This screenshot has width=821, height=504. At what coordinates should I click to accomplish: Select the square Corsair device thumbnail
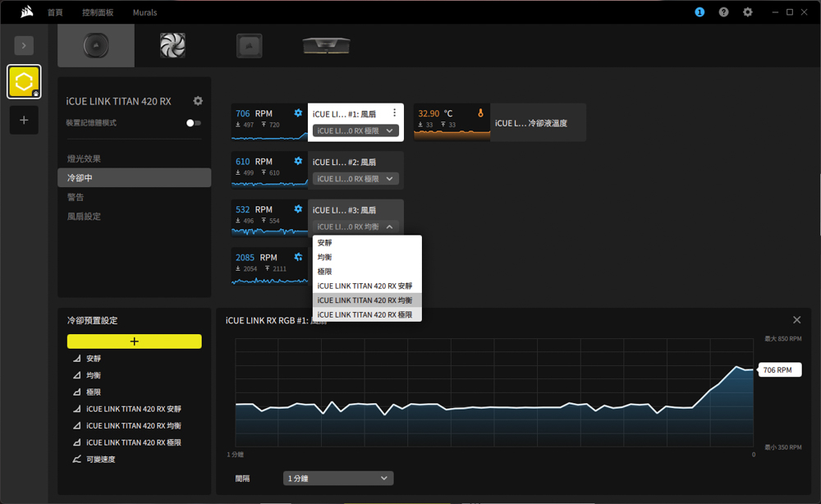pos(250,45)
